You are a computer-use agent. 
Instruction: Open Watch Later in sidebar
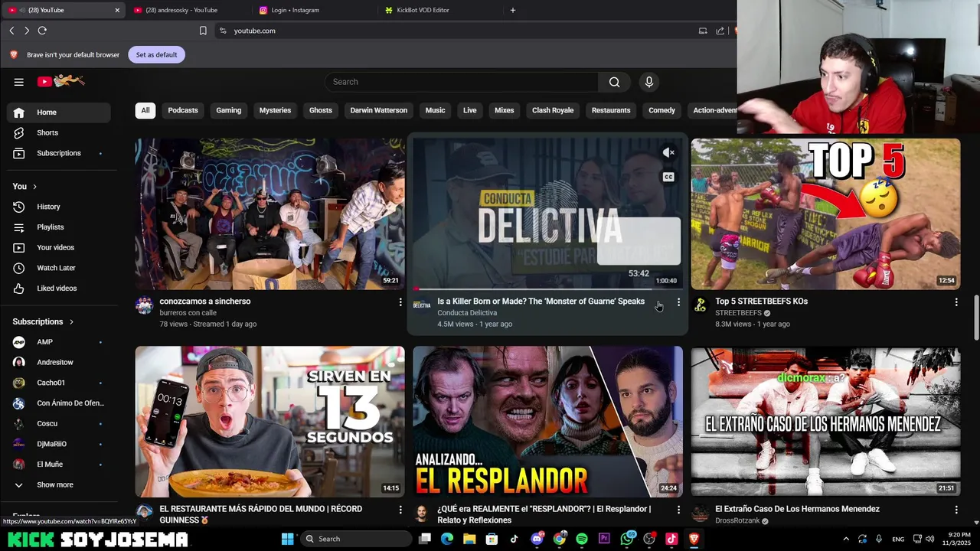click(x=59, y=268)
